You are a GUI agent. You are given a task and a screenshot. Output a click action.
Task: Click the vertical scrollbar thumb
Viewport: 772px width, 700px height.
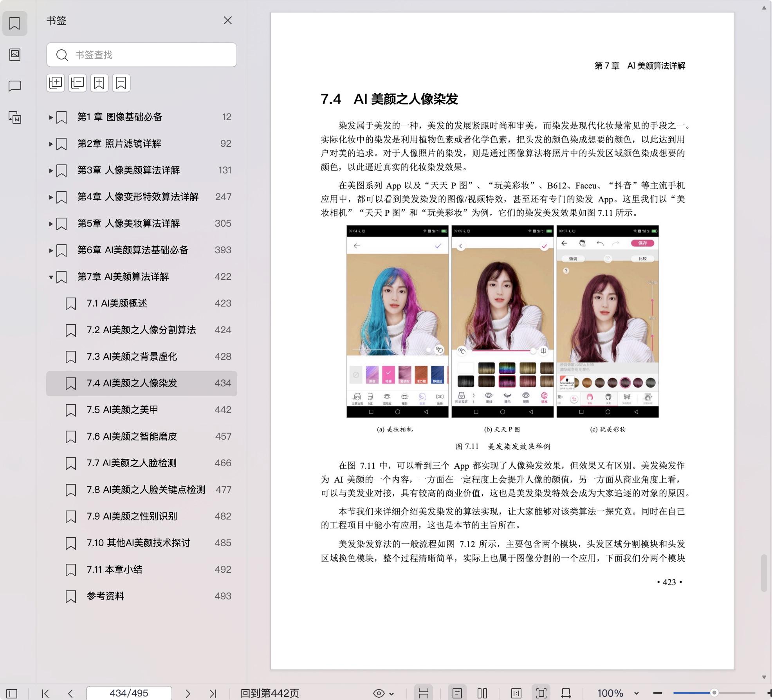click(764, 573)
